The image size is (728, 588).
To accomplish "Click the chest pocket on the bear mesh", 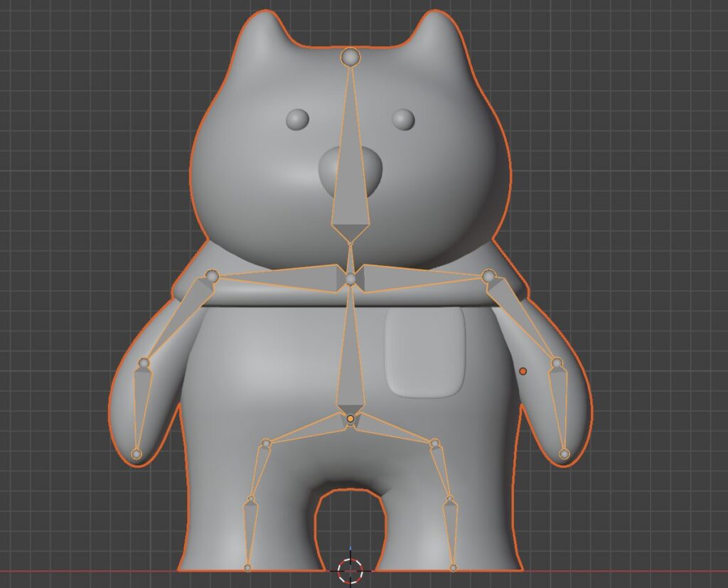I will coord(424,352).
